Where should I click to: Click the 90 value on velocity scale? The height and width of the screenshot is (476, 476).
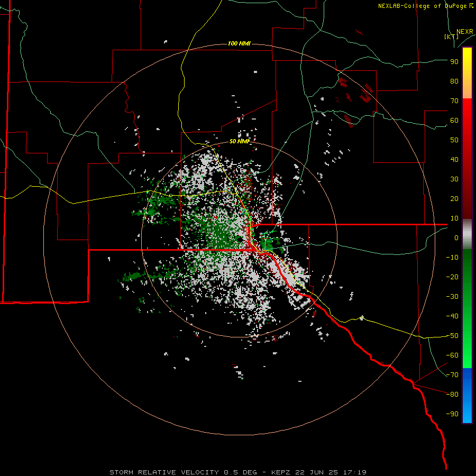[x=454, y=62]
